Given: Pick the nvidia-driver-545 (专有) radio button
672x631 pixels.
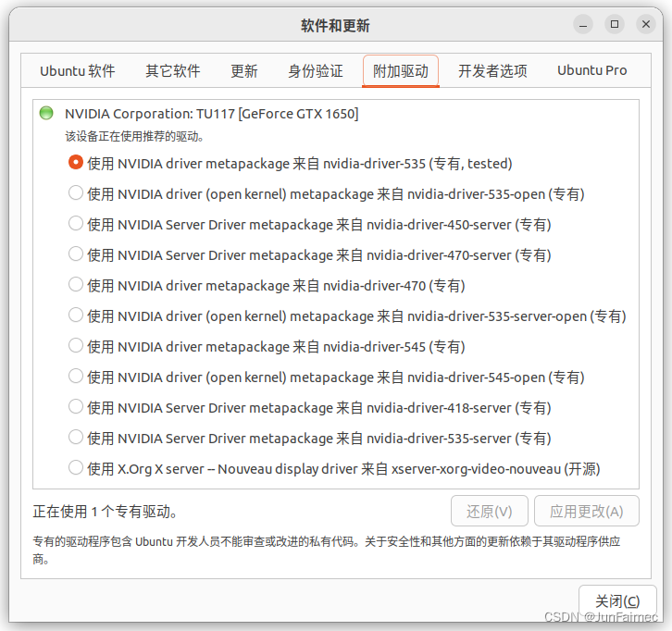Looking at the screenshot, I should point(76,345).
